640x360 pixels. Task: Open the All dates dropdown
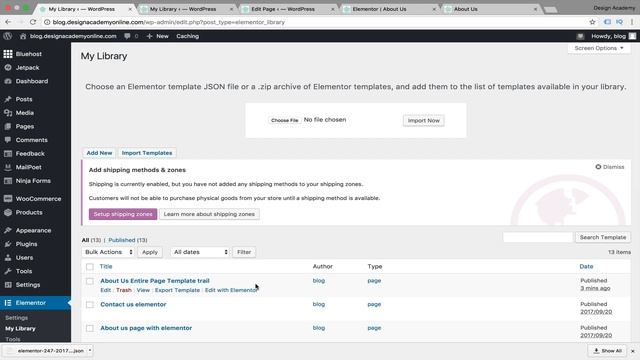point(200,252)
